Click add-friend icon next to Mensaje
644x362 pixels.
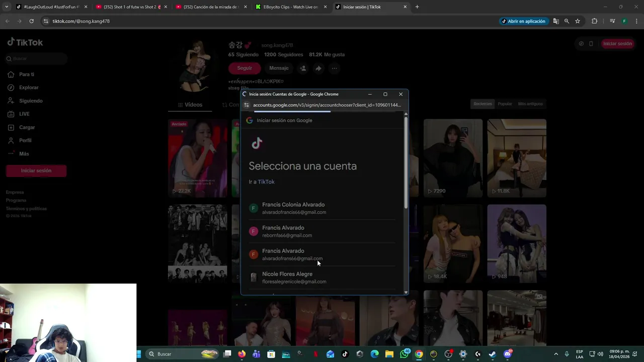tap(302, 68)
